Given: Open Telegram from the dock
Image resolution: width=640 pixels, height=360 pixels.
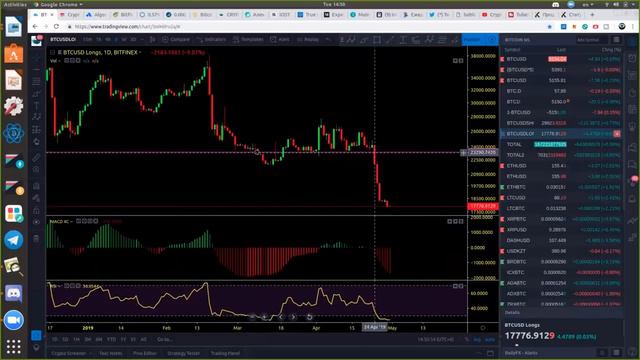Looking at the screenshot, I should (13, 240).
